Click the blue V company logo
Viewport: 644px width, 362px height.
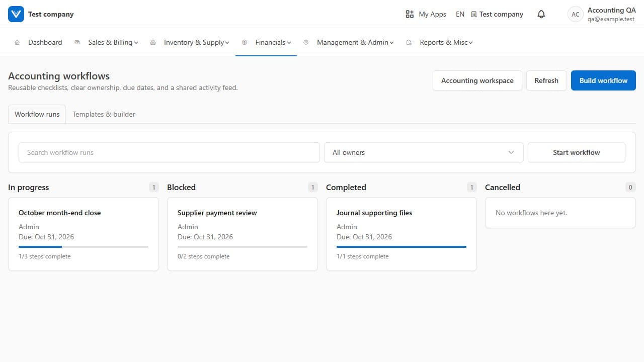[x=16, y=14]
